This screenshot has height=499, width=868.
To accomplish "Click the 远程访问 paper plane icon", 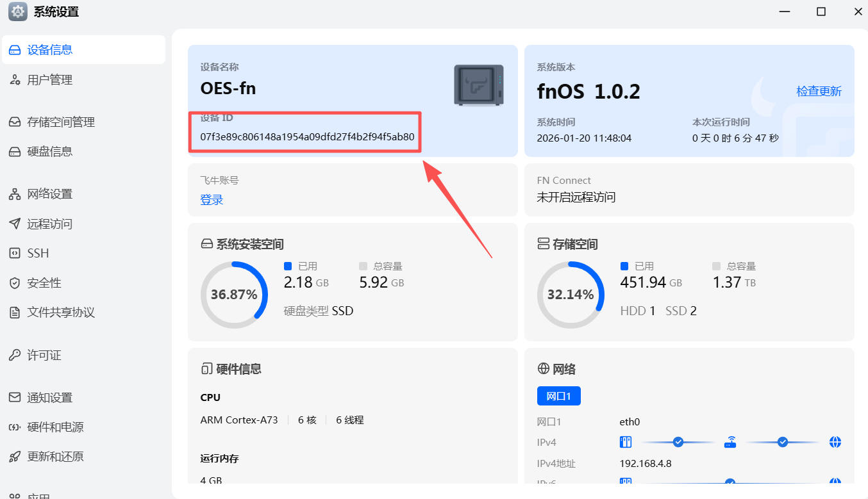I will click(15, 224).
